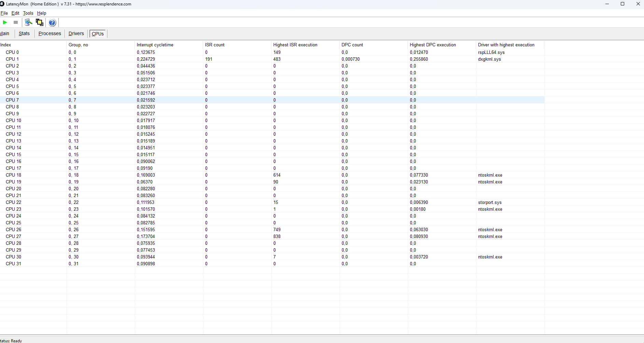Viewport: 644px width, 343px height.
Task: Sort by Driver with highest execution header
Action: tap(510, 45)
